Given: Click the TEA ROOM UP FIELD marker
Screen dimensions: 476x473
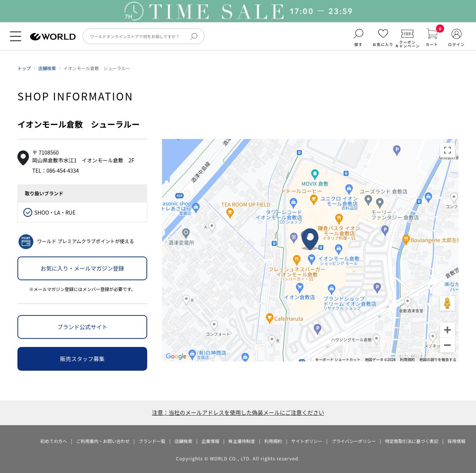Looking at the screenshot, I should 230,213.
